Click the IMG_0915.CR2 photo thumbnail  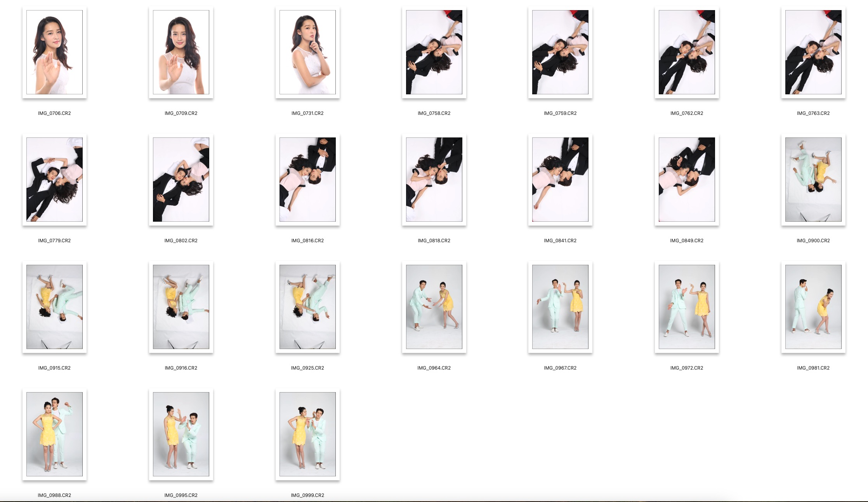(54, 307)
